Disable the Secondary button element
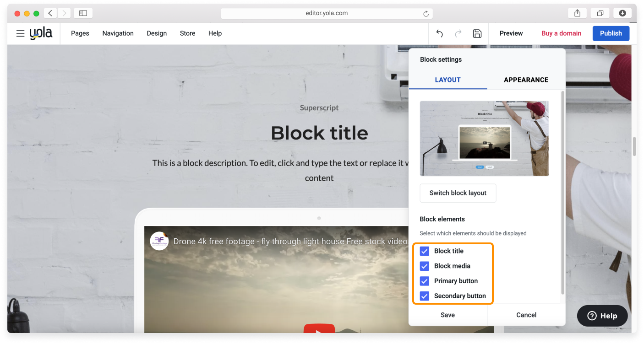This screenshot has width=644, height=344. click(424, 296)
